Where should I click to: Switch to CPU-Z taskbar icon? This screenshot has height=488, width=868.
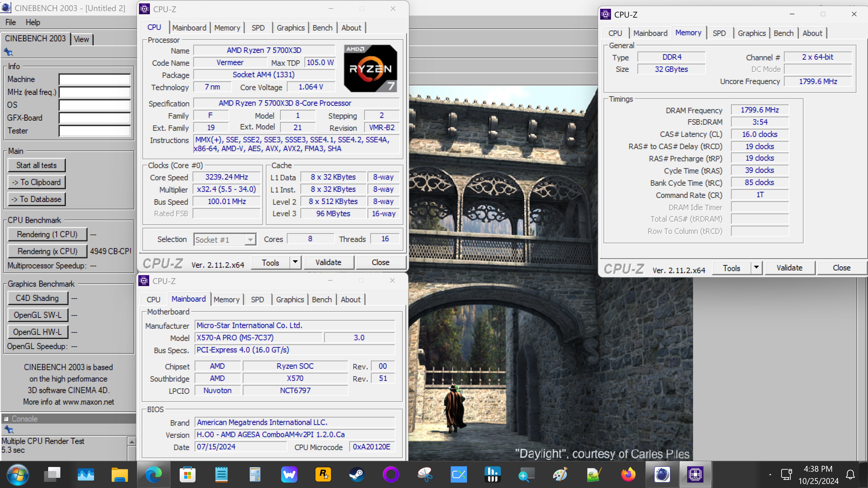pyautogui.click(x=696, y=474)
